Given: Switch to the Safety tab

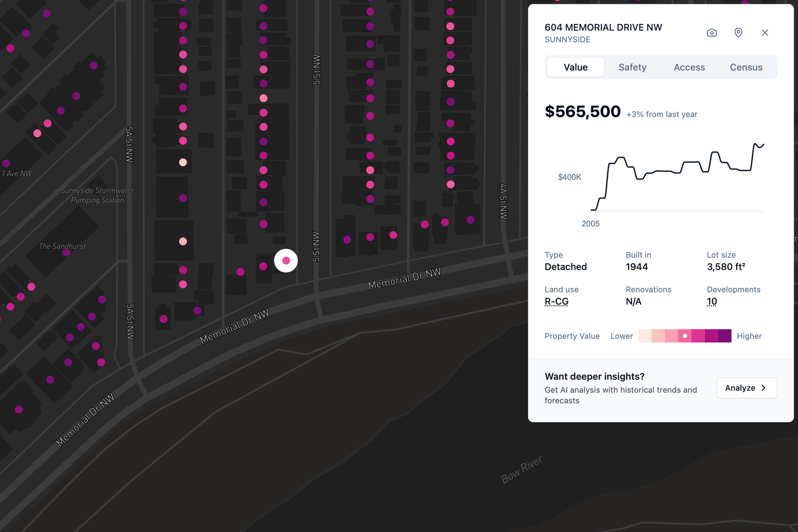Looking at the screenshot, I should (x=632, y=68).
